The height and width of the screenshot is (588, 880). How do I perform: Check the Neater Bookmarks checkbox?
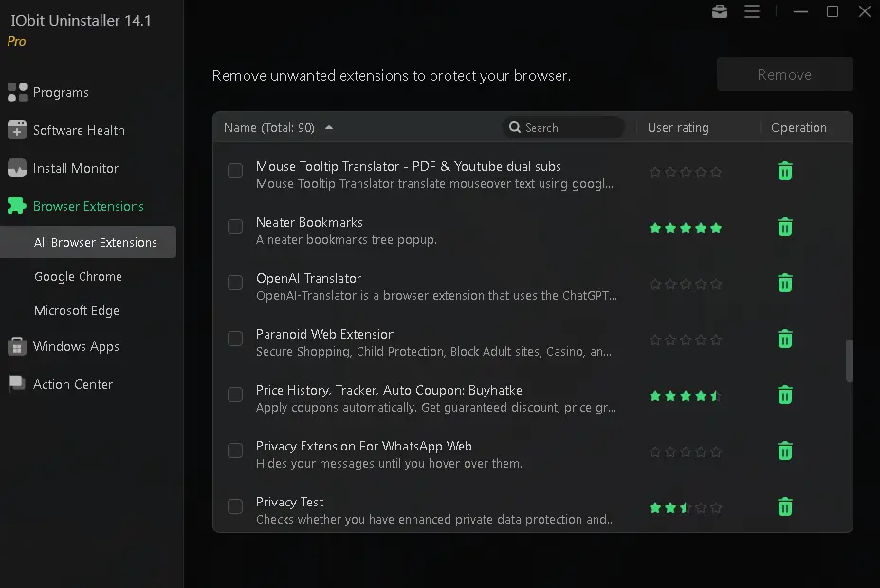[235, 227]
